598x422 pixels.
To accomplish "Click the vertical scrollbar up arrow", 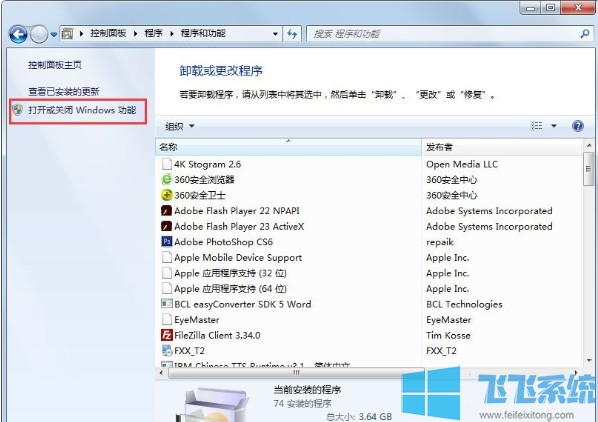I will point(589,145).
